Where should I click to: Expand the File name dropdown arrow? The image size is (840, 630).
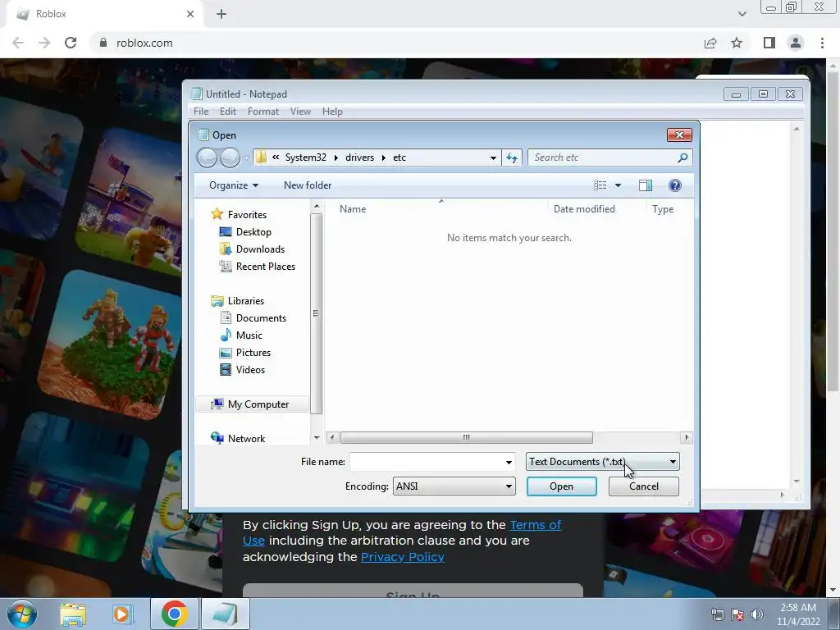point(509,462)
